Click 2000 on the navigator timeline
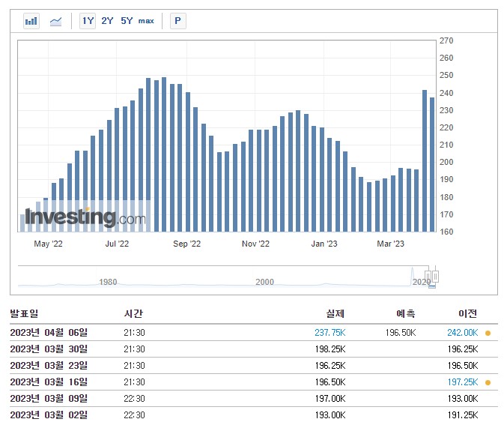Image resolution: width=504 pixels, height=428 pixels. [264, 283]
